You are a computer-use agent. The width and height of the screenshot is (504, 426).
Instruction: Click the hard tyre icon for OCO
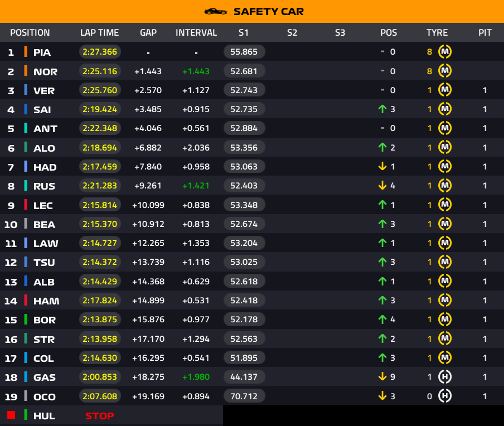(445, 396)
